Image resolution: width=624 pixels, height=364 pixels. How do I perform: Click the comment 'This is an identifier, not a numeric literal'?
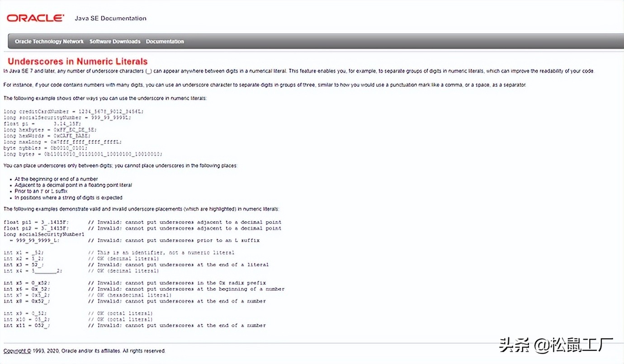tap(161, 252)
